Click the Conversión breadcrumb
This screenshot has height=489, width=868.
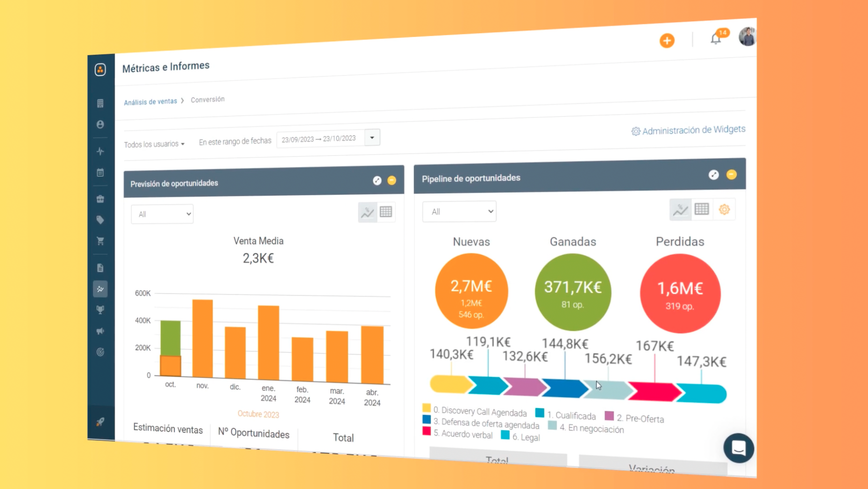coord(207,100)
